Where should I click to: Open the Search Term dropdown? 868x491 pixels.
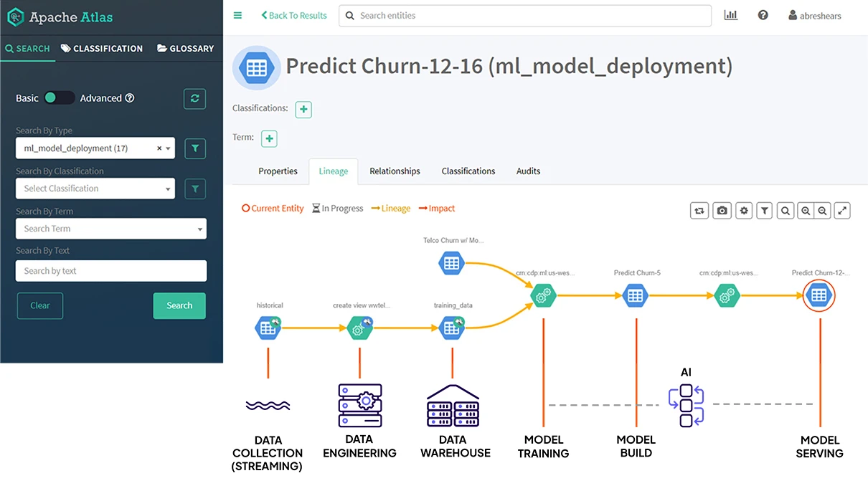[110, 228]
